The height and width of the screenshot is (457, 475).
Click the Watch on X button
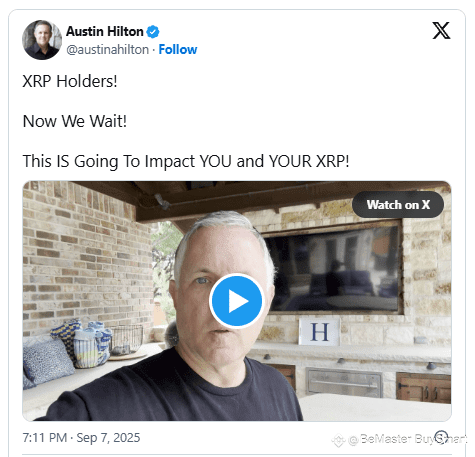pos(398,205)
